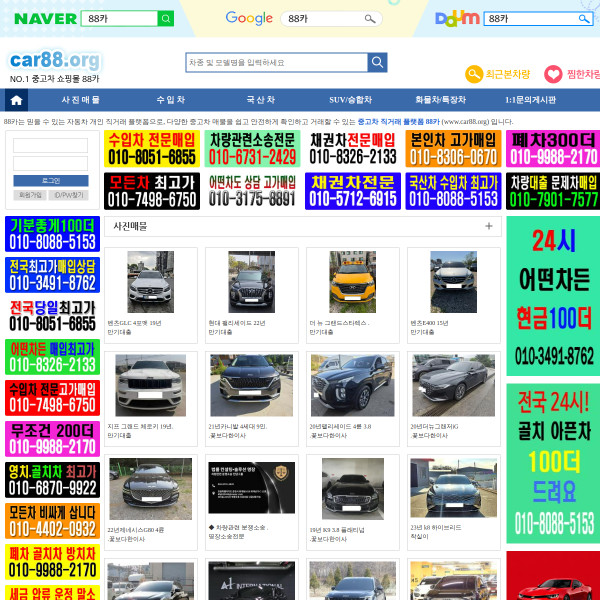Viewport: 600px width, 600px height.
Task: Click 전국당일최고가 sidebar banner
Action: (52, 316)
